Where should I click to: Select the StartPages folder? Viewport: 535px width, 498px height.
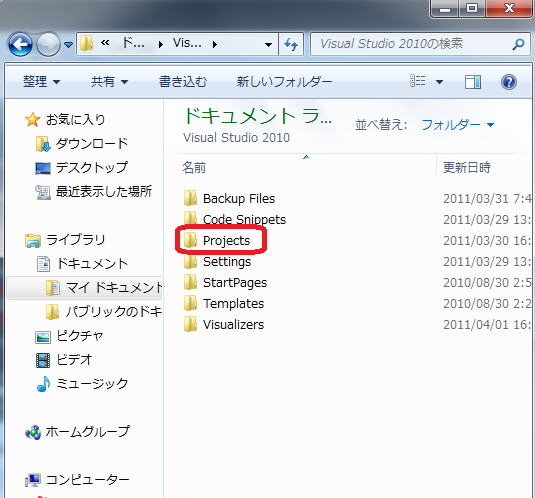click(235, 283)
